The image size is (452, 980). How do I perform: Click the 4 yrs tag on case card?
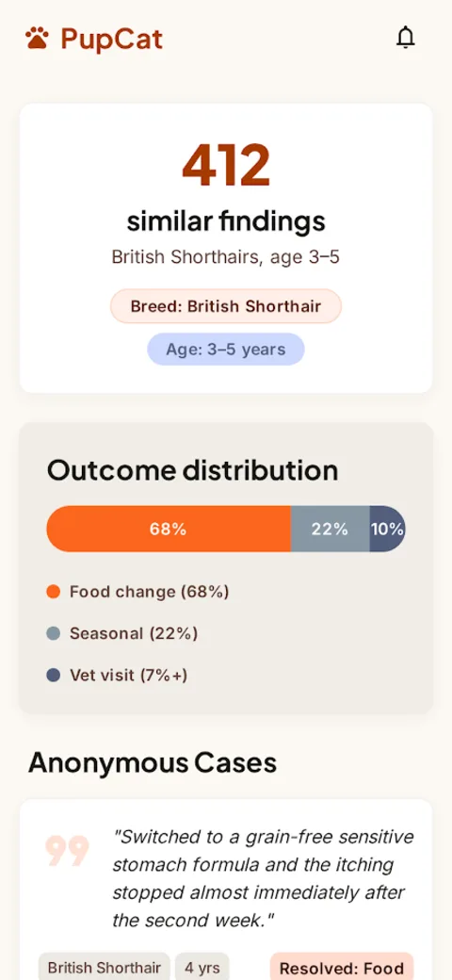202,968
